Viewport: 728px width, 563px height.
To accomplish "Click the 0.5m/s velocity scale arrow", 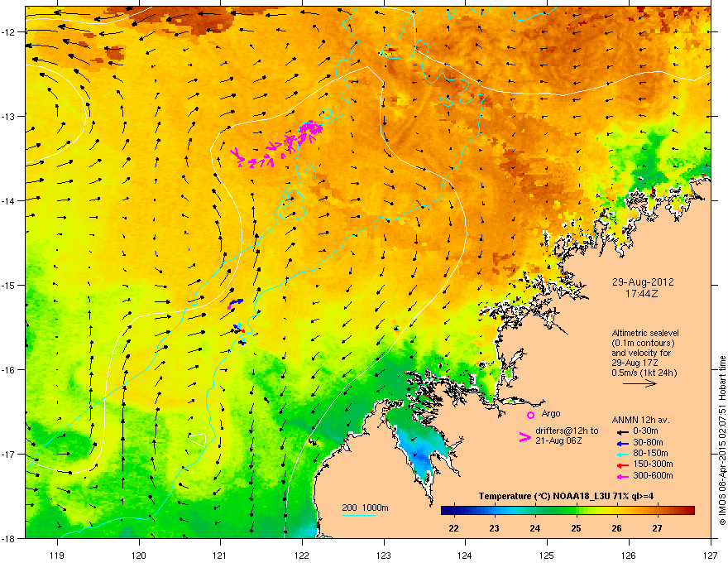I will click(x=639, y=383).
